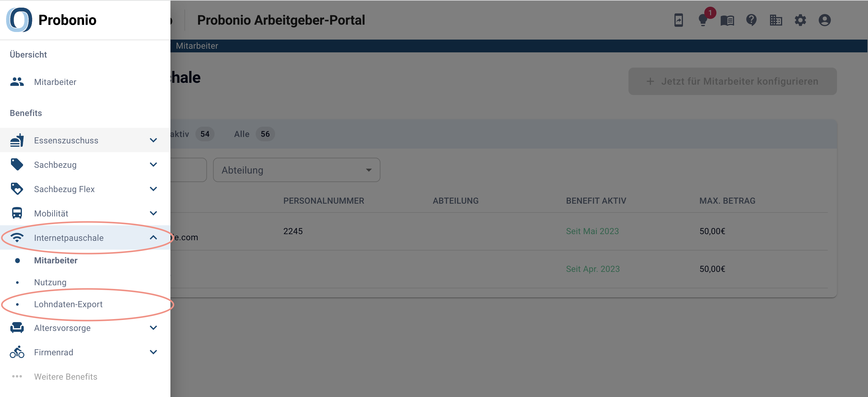Click 50,00€ in the Seit Apr. 2023 row

(x=712, y=269)
